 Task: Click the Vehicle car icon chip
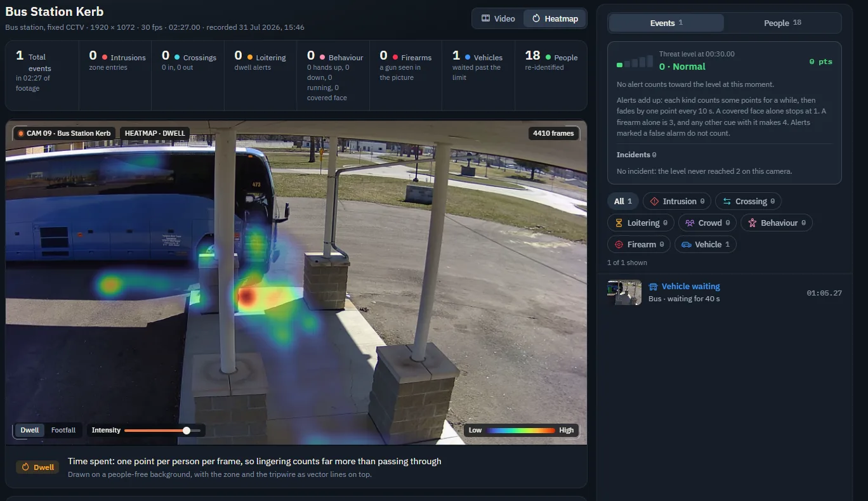pos(687,244)
